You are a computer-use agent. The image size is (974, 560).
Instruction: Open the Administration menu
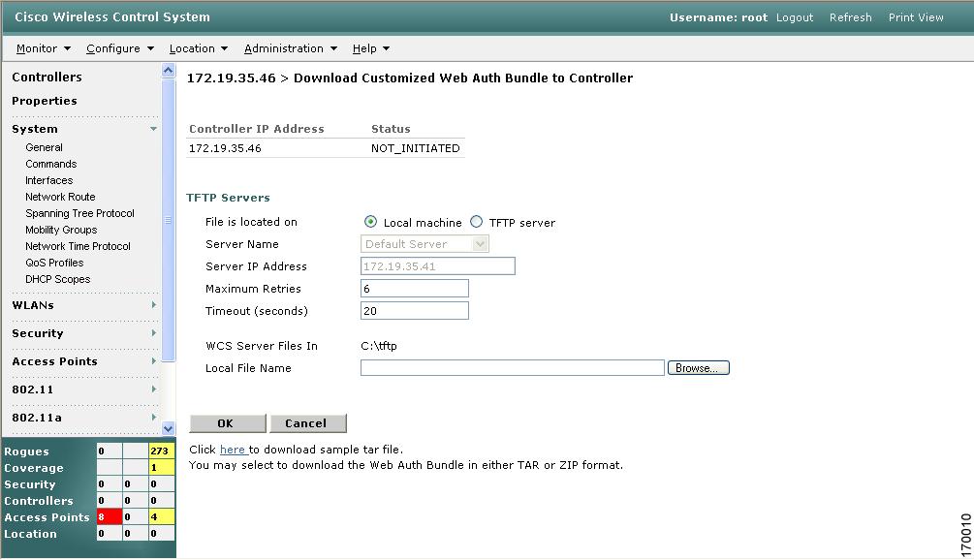pos(290,48)
